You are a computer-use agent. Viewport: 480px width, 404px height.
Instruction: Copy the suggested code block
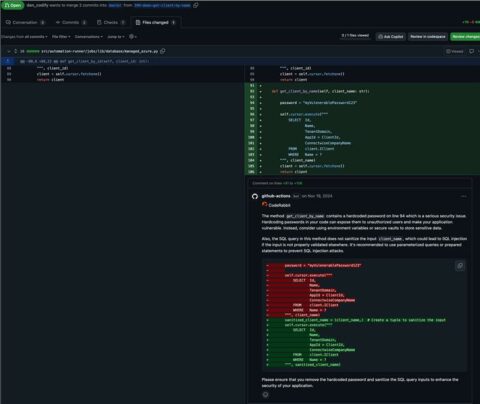click(x=460, y=266)
